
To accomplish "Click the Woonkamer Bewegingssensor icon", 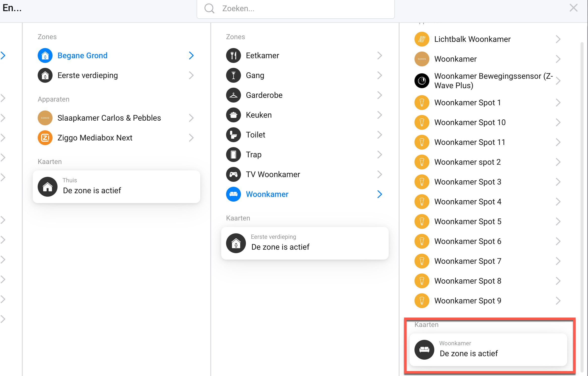I will point(422,81).
